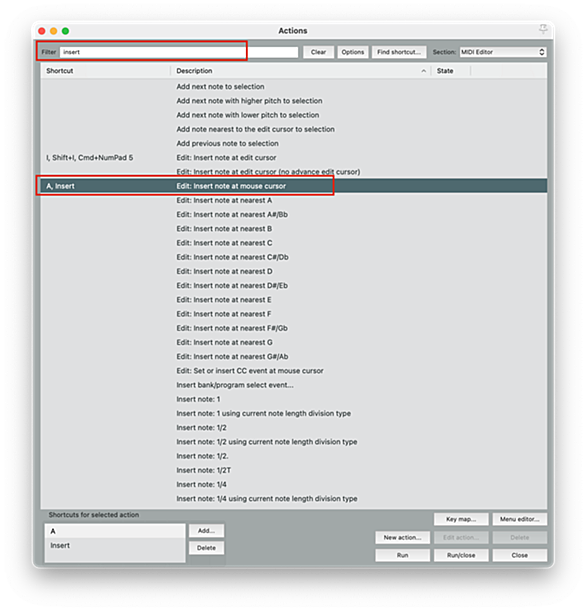The height and width of the screenshot is (610, 586).
Task: Select shortcut 'A' in the shortcuts list
Action: pos(115,531)
